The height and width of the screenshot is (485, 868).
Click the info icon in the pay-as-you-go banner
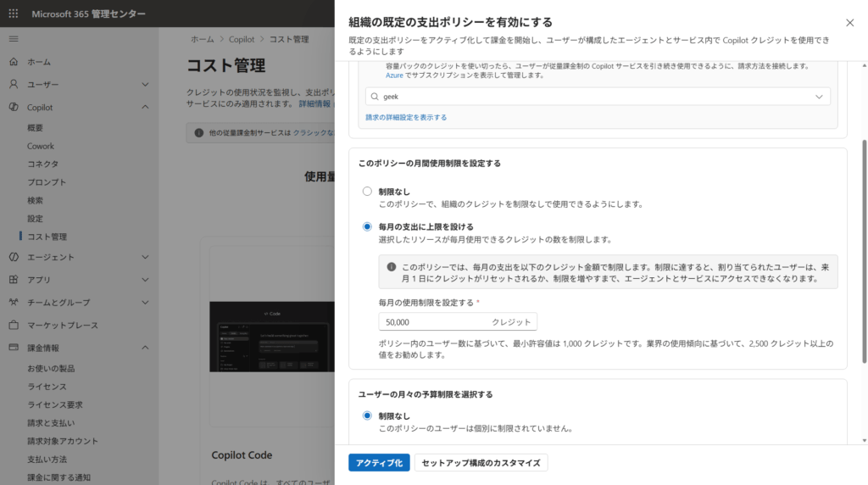[x=198, y=133]
